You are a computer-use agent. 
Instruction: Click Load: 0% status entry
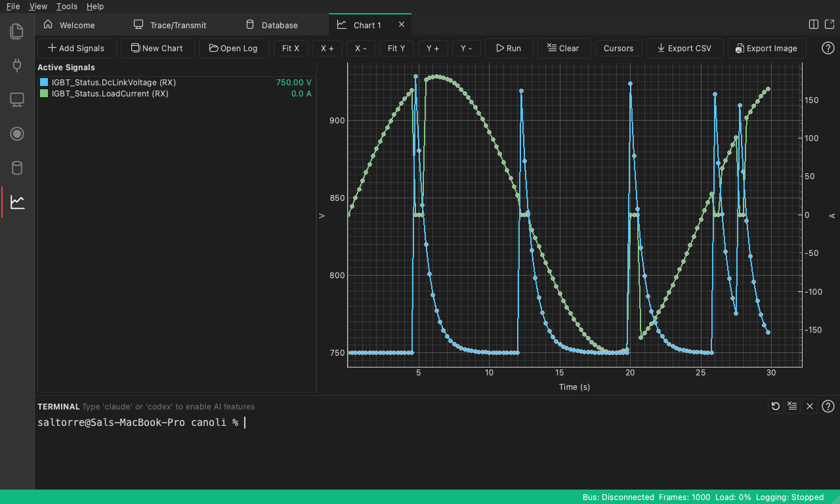pos(732,497)
